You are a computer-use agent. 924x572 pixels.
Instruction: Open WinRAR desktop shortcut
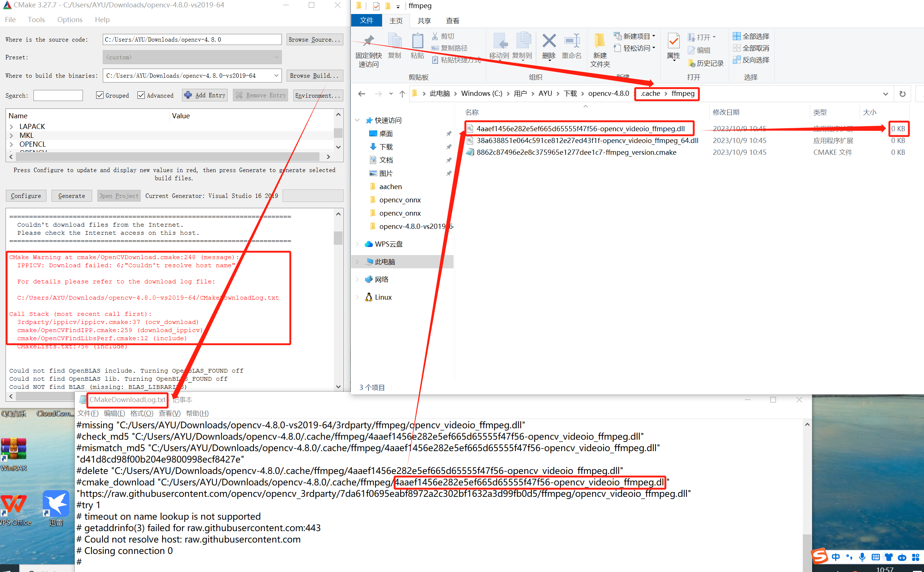14,454
